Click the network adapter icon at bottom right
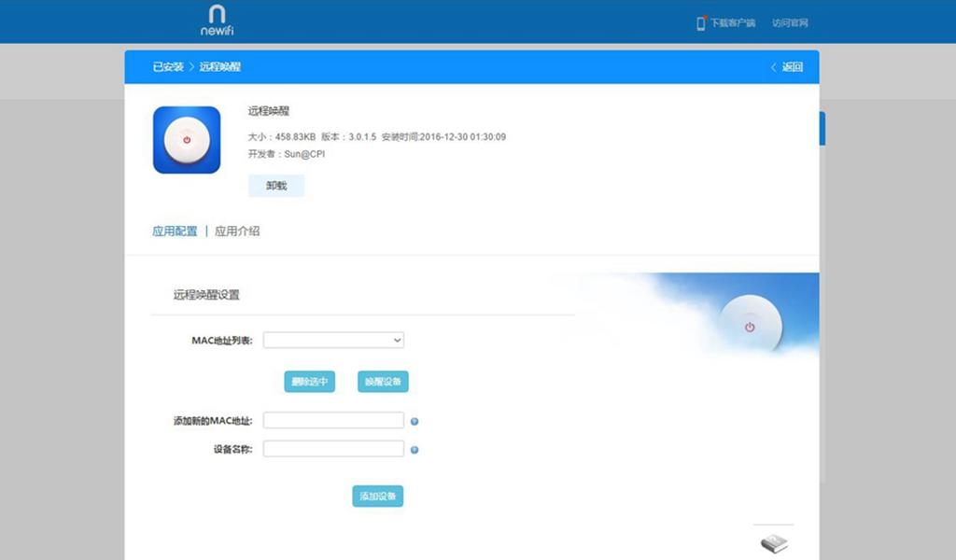The width and height of the screenshot is (956, 560). point(772,543)
